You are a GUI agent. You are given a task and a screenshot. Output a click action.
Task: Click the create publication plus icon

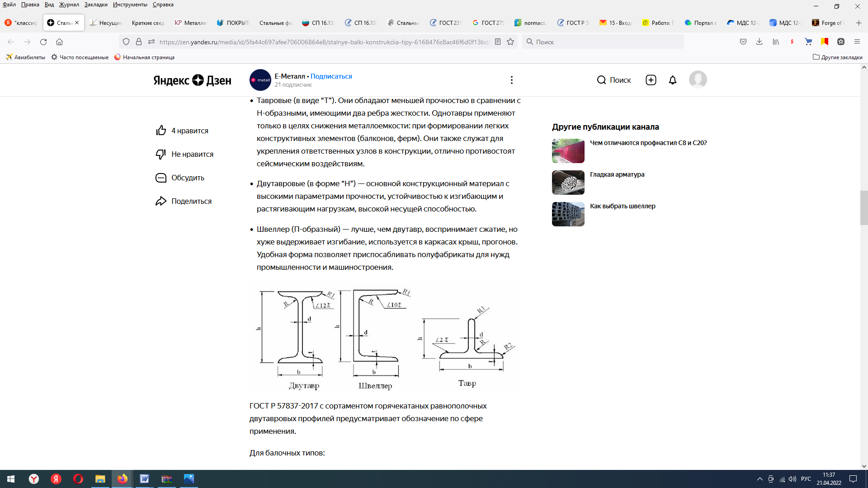(x=651, y=80)
